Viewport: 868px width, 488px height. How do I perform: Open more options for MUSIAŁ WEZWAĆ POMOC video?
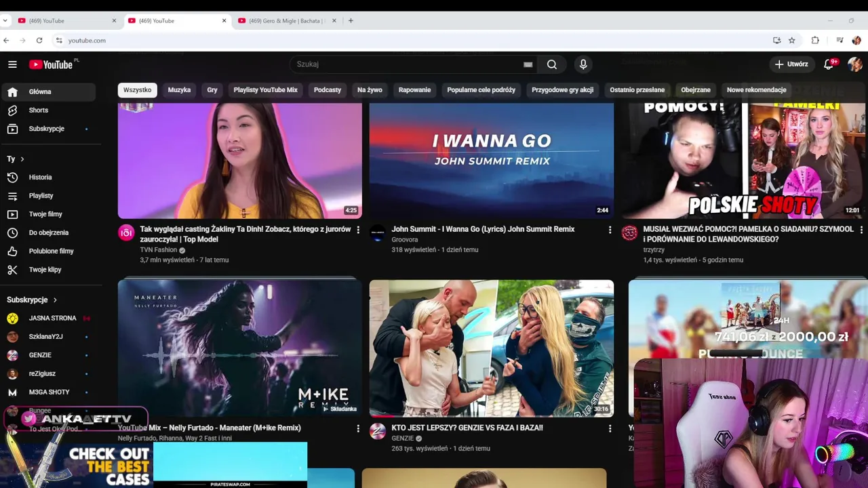(861, 230)
